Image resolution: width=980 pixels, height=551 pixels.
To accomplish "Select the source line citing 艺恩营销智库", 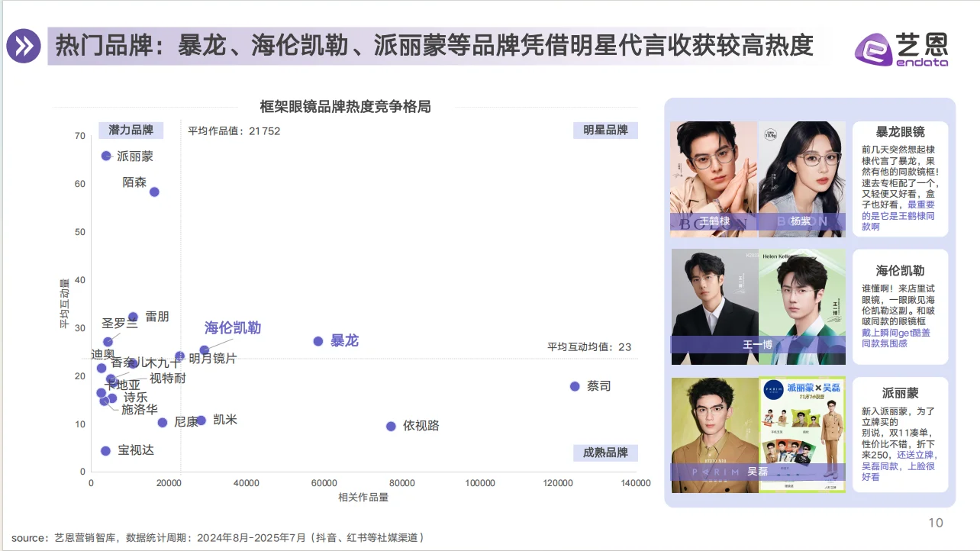I will (218, 537).
